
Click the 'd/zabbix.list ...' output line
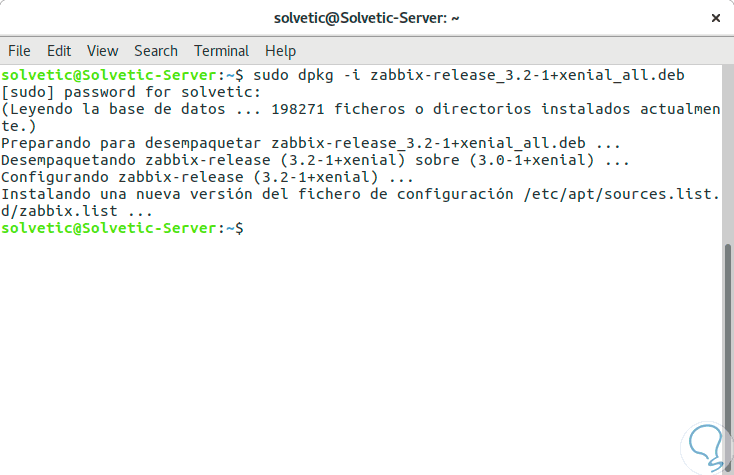pos(77,212)
